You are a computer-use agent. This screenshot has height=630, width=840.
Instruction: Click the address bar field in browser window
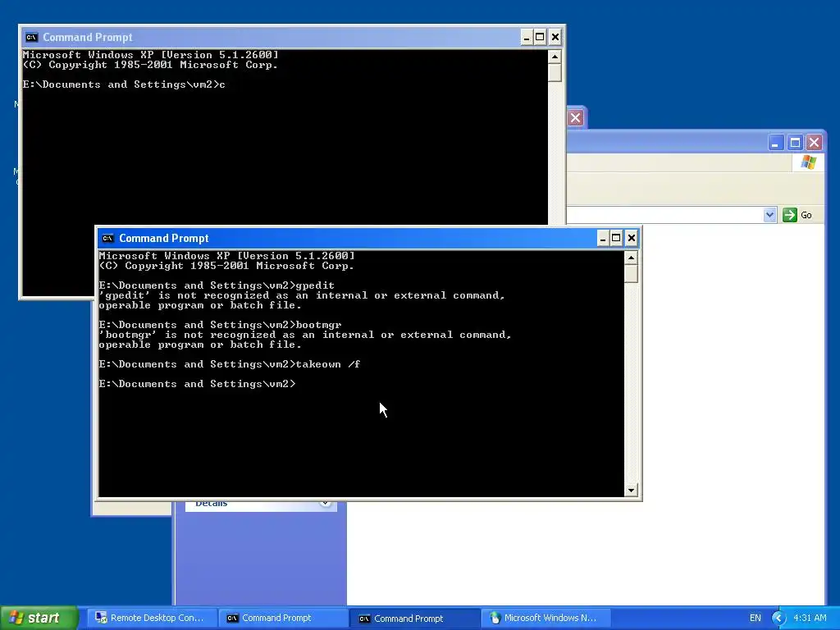pyautogui.click(x=664, y=215)
